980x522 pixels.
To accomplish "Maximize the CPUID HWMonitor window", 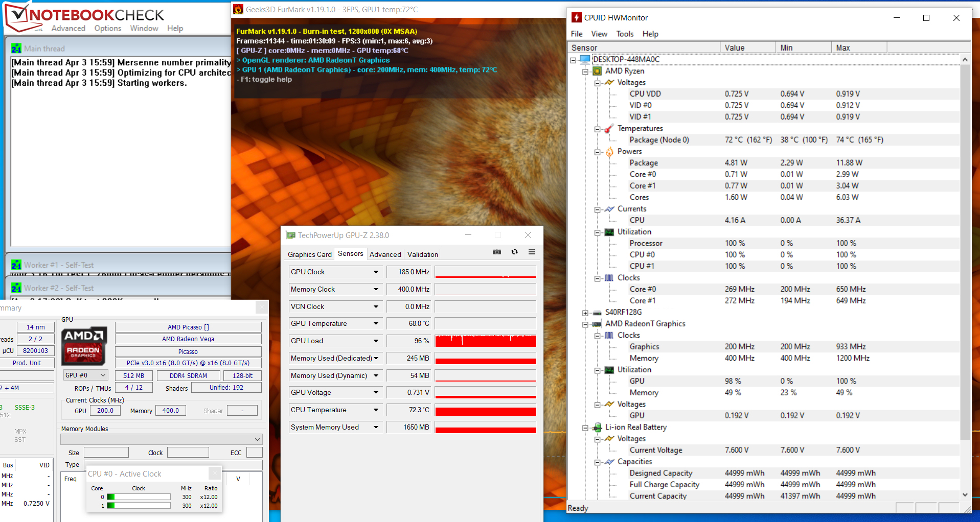I will point(926,18).
